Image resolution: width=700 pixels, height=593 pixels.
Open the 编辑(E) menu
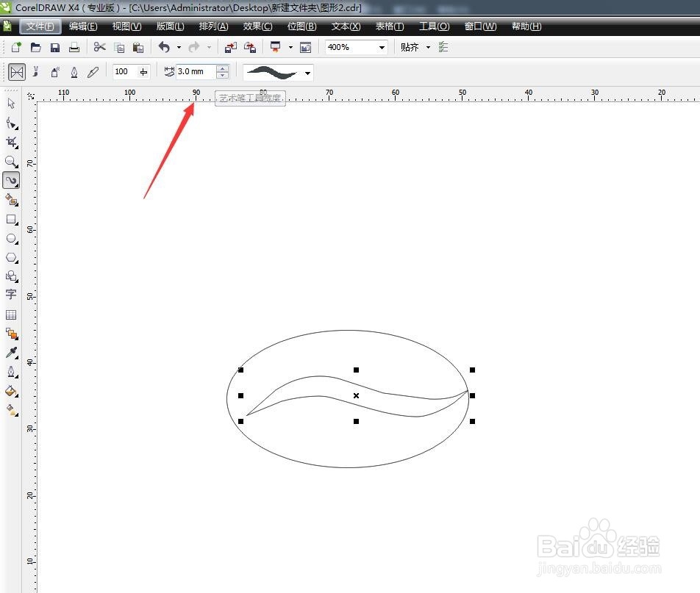83,26
